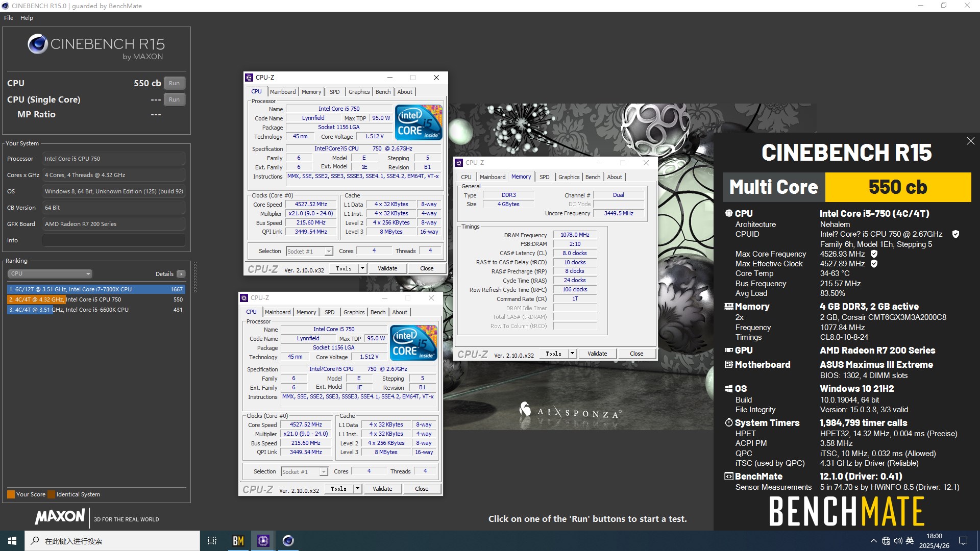Expand Tools dropdown arrow in bottom CPU-Z
The image size is (980, 551).
coord(358,489)
